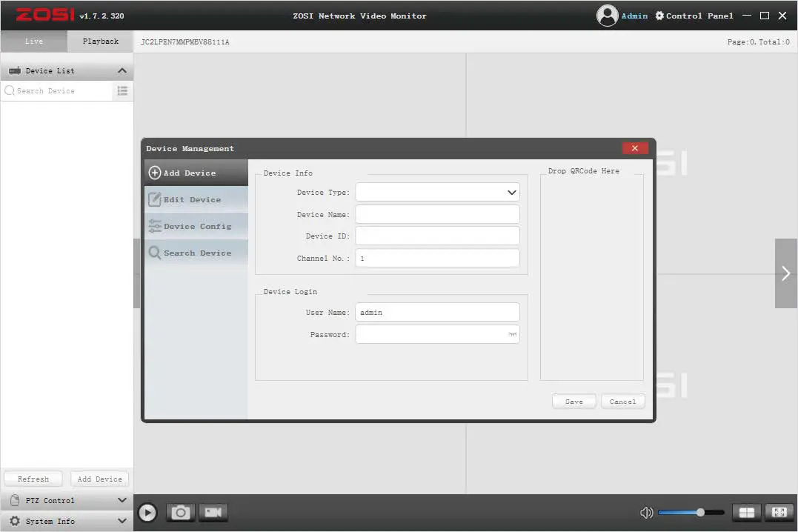Click the play button in bottom toolbar

click(x=147, y=513)
